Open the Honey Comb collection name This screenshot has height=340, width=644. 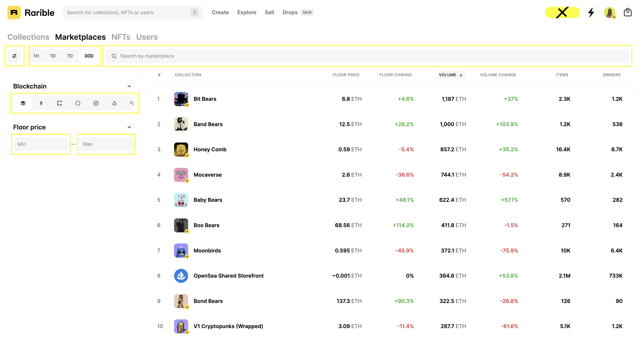pyautogui.click(x=210, y=149)
